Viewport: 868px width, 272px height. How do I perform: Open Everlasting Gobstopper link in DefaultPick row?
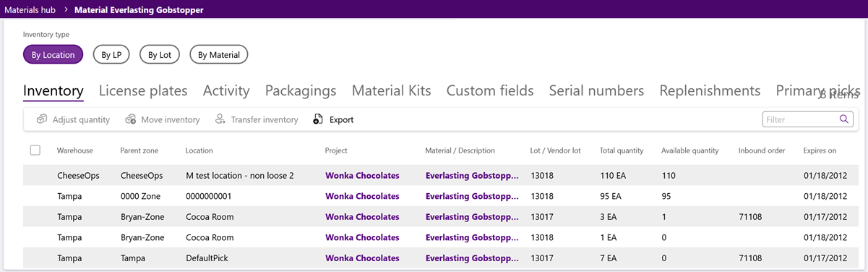pyautogui.click(x=472, y=258)
